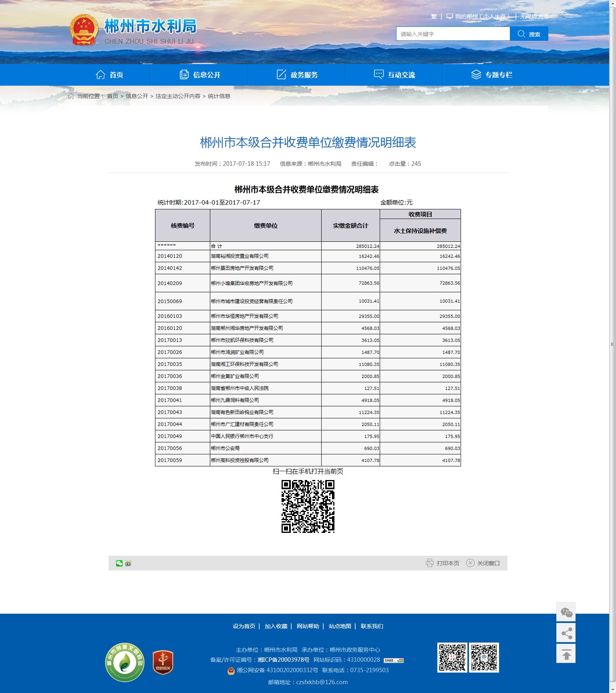Image resolution: width=616 pixels, height=693 pixels.
Task: Open 湘ICP备20003978号 record link
Action: (x=284, y=660)
